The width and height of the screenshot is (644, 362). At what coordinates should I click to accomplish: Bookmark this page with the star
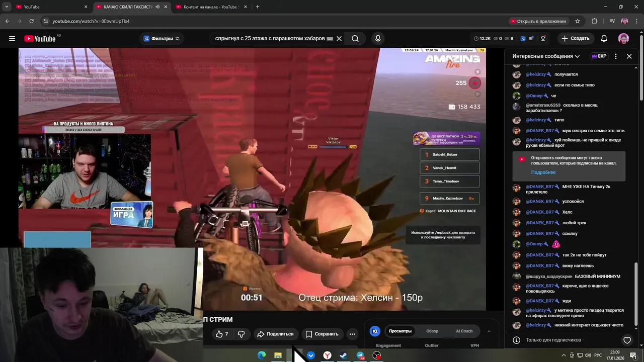(x=578, y=21)
